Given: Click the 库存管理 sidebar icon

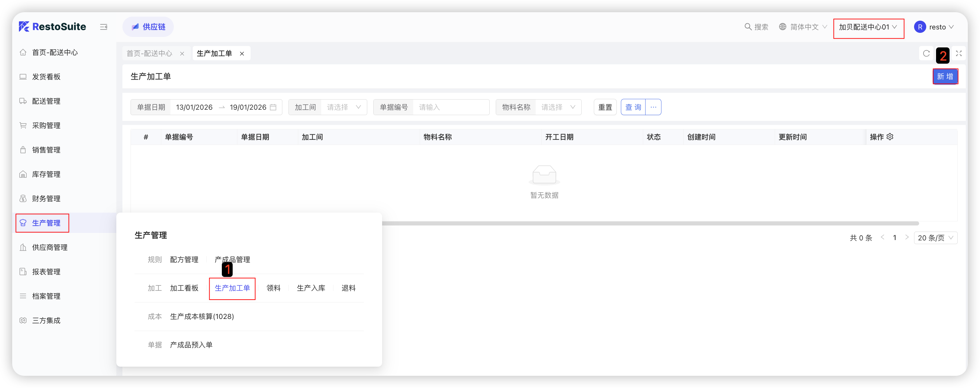Looking at the screenshot, I should tap(23, 174).
